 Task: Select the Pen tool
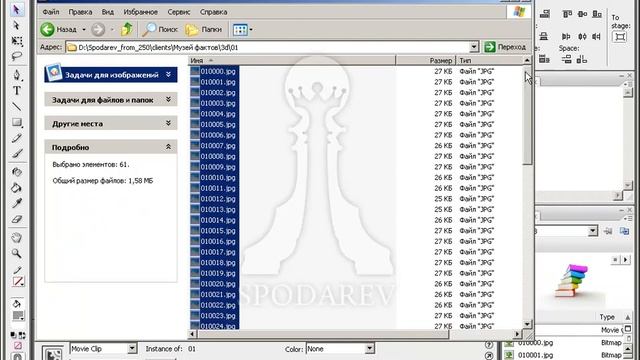(17, 75)
